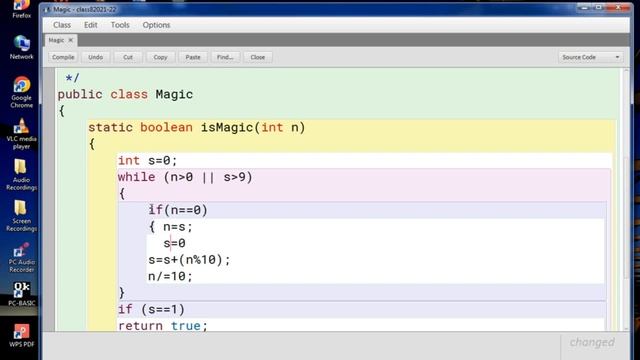Click the Find... button
640x360 pixels.
pos(225,57)
